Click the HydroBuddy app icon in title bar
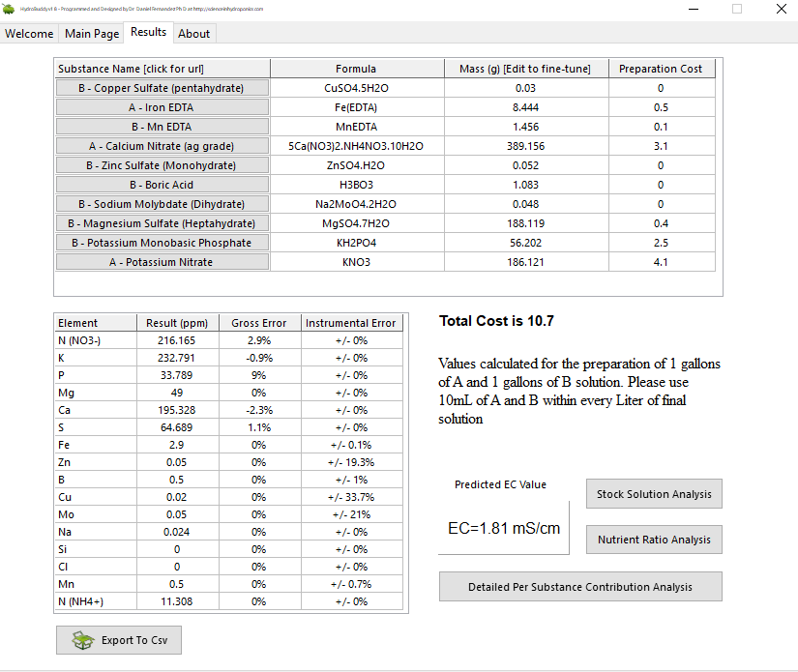The width and height of the screenshot is (798, 672). click(x=9, y=9)
